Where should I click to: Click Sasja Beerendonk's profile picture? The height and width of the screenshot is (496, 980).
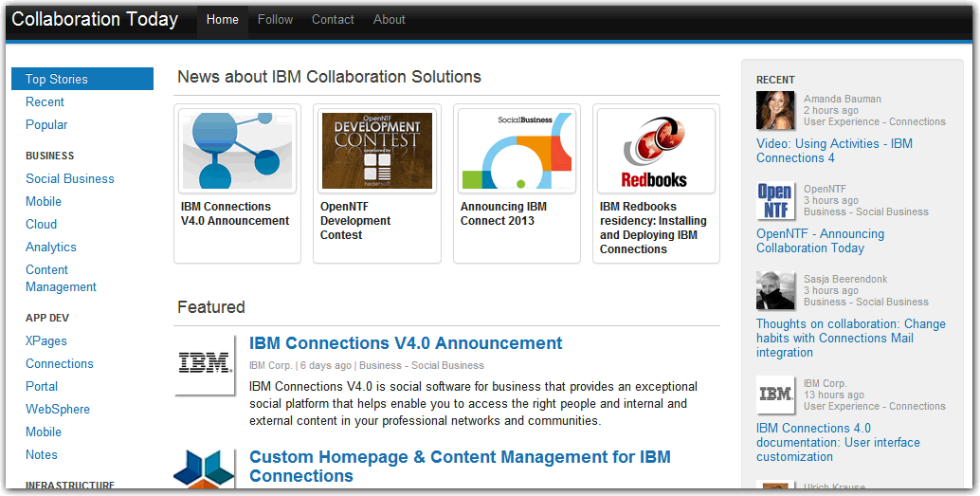coord(775,290)
